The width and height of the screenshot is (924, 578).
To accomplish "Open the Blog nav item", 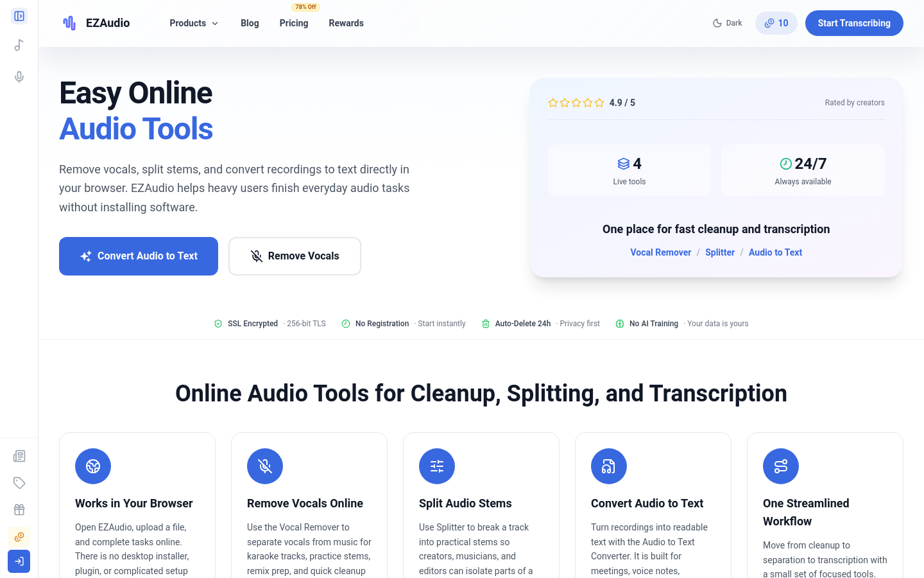I will 250,23.
